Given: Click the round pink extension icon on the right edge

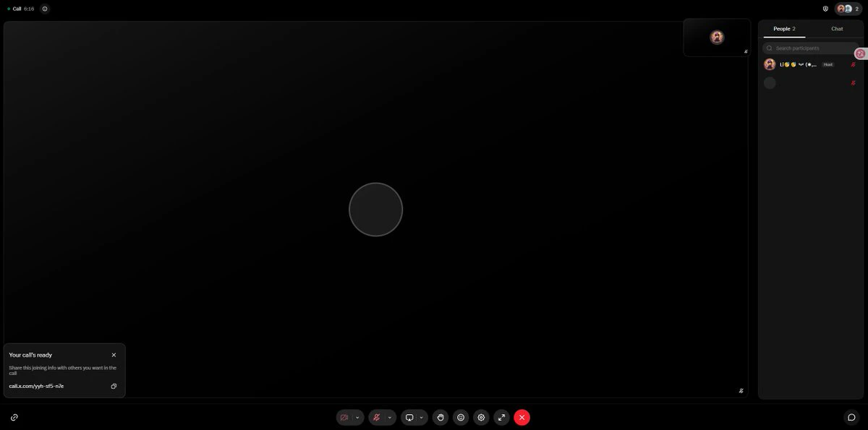Looking at the screenshot, I should pyautogui.click(x=860, y=53).
